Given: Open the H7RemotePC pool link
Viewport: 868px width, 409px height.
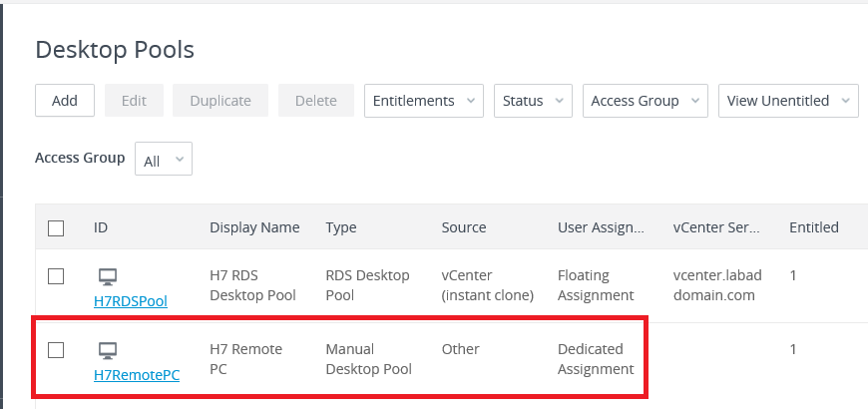Looking at the screenshot, I should coord(137,375).
